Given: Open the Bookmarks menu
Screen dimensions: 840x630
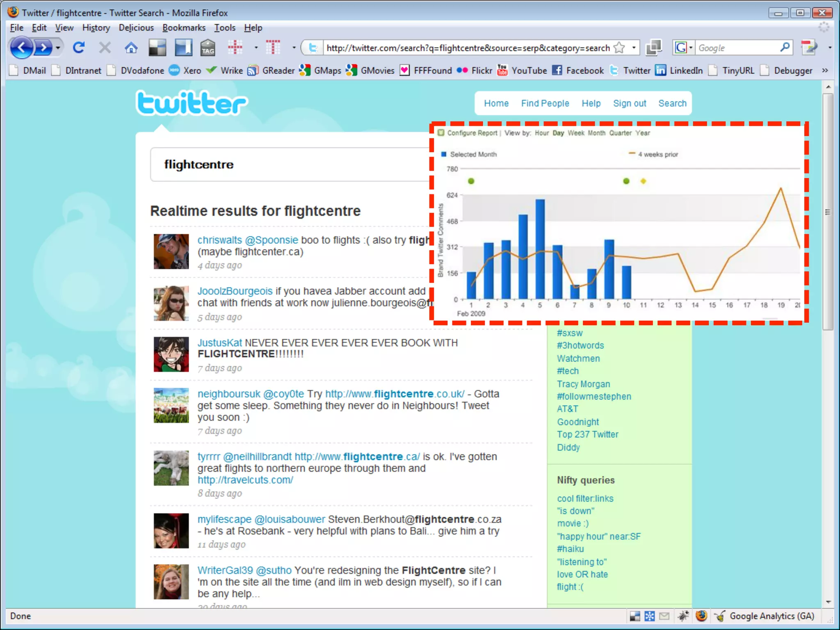Looking at the screenshot, I should pos(184,28).
